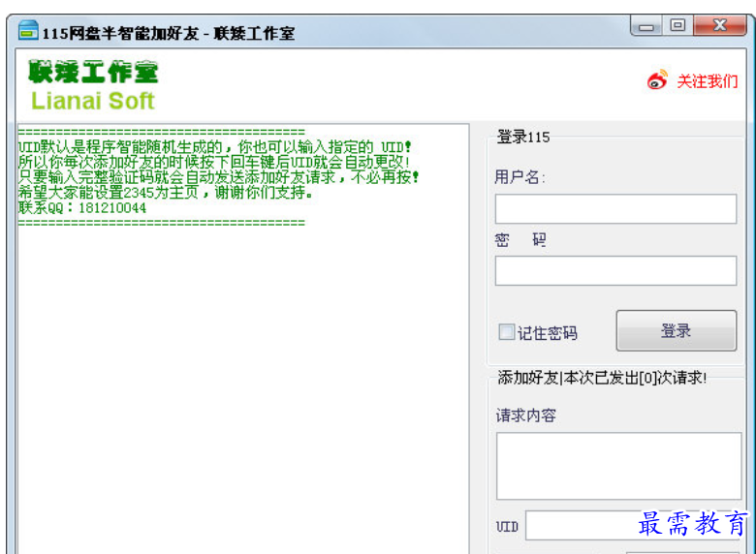Select the log line starting 只要输入完整验证码
This screenshot has width=756, height=554.
pos(218,177)
